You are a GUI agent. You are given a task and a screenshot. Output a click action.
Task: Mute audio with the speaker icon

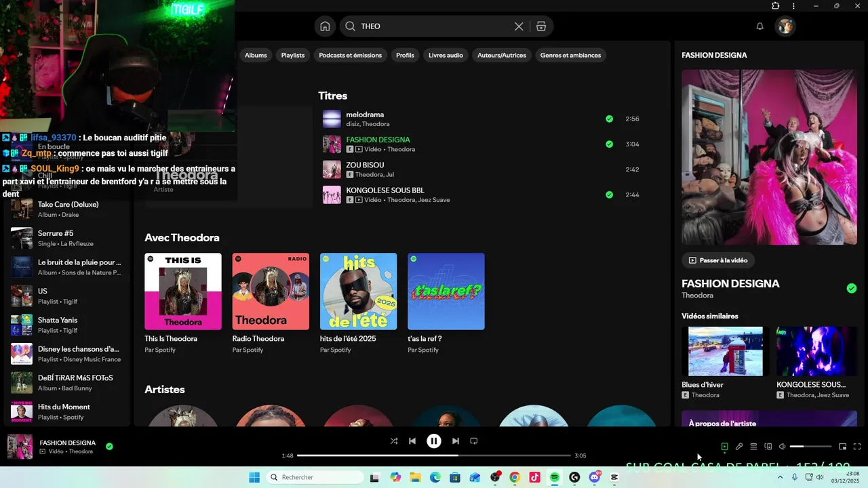click(782, 447)
